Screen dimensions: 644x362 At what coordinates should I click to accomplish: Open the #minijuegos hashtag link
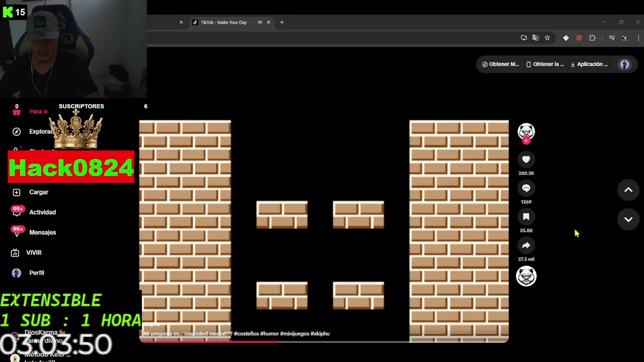point(294,333)
